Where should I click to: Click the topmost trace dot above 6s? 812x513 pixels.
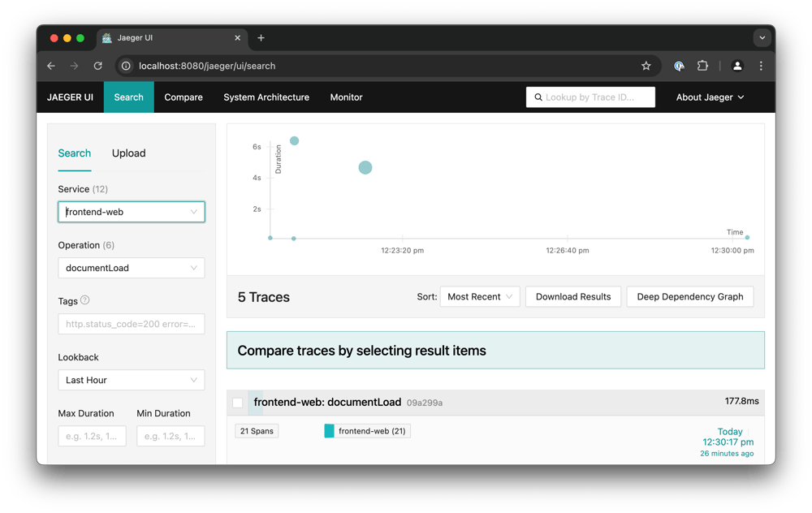point(294,140)
